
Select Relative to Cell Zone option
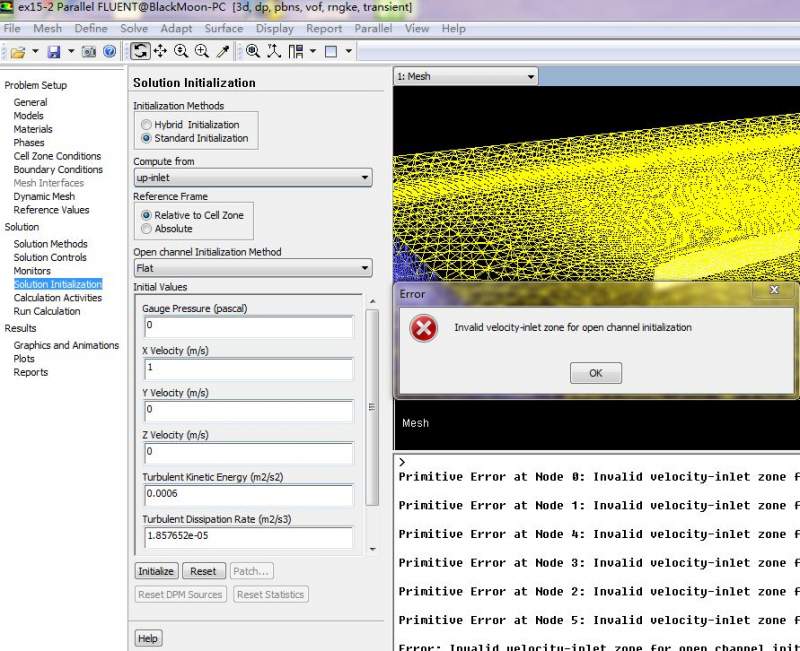click(146, 215)
